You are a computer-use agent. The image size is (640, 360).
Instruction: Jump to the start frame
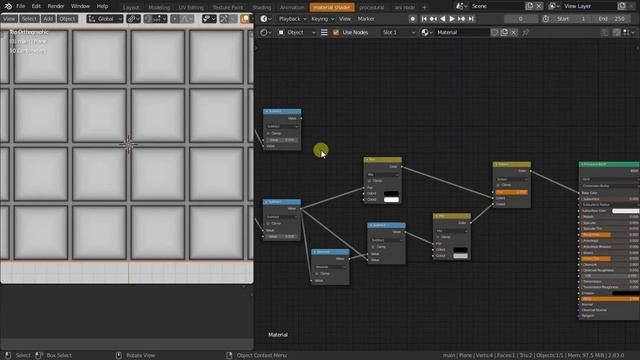pos(424,19)
